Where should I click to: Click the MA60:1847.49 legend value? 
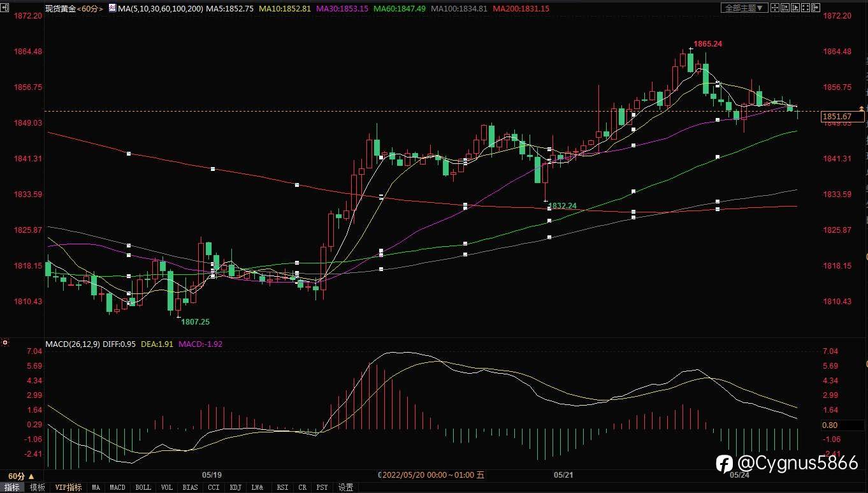tap(400, 9)
